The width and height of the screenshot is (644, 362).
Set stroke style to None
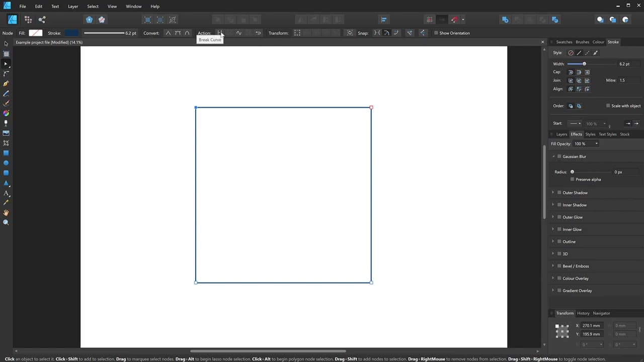point(571,53)
